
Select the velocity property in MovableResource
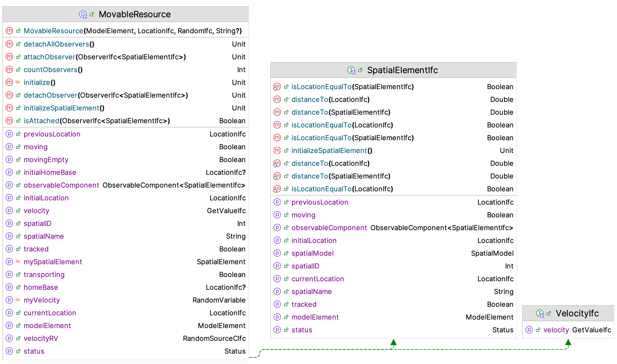tap(126, 210)
